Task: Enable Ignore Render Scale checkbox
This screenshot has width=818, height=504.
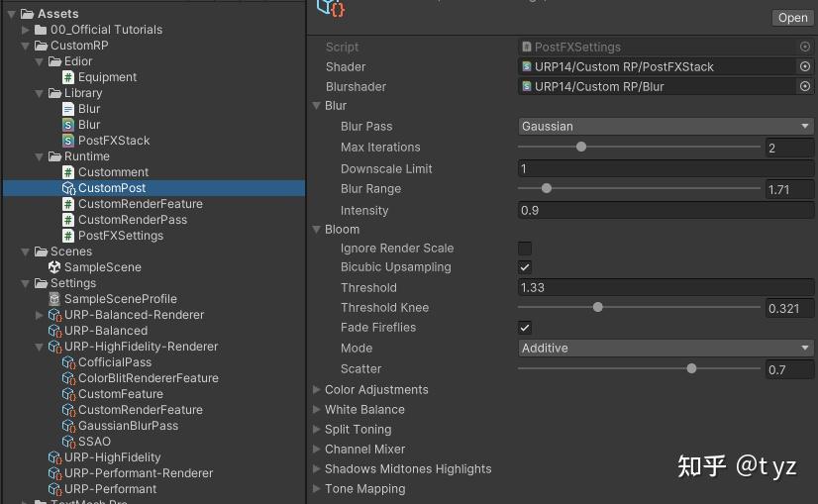Action: [525, 249]
